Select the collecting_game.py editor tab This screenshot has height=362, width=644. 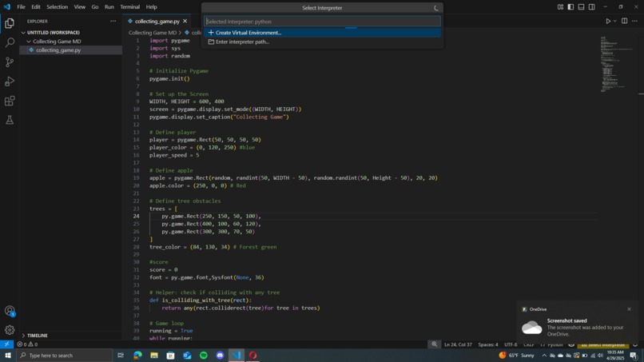(157, 21)
